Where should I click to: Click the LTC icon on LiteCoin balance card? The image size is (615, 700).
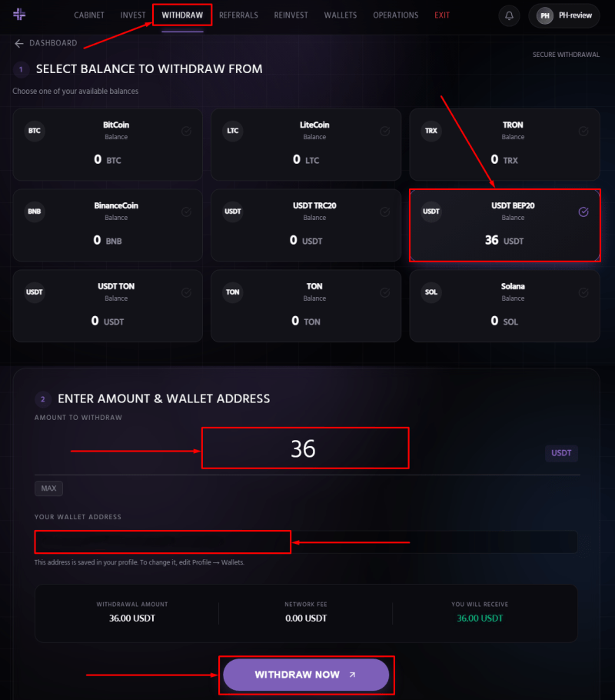233,131
